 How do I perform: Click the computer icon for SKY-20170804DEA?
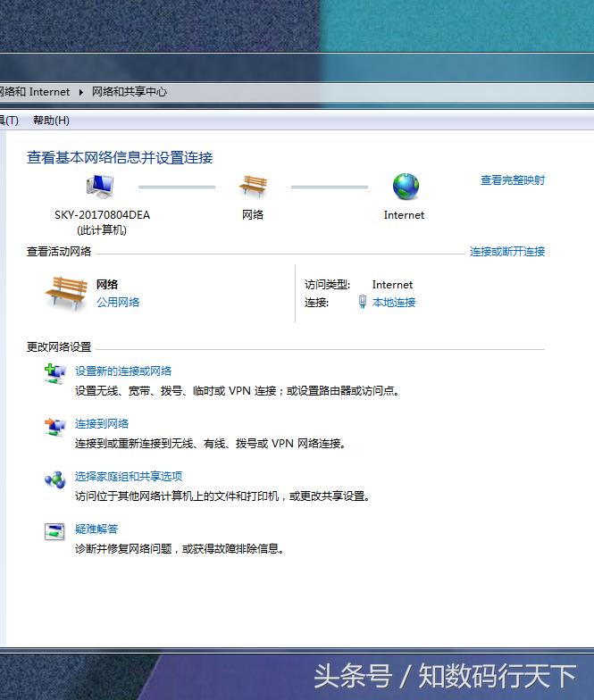[x=100, y=187]
